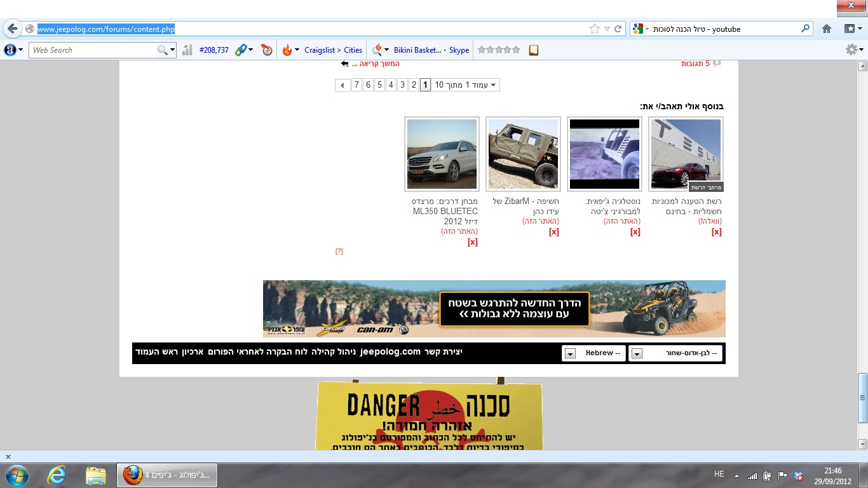This screenshot has width=868, height=488.
Task: Click the Alexa traffic rank #208,737
Action: point(214,50)
